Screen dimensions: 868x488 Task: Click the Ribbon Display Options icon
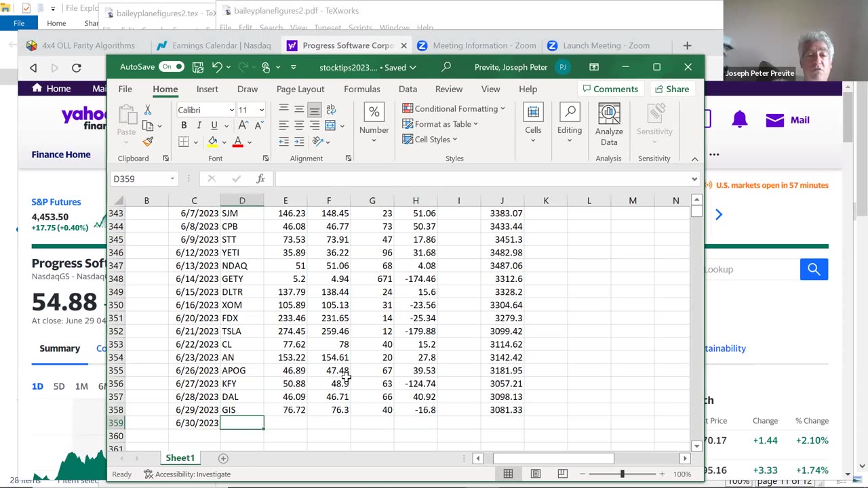594,67
